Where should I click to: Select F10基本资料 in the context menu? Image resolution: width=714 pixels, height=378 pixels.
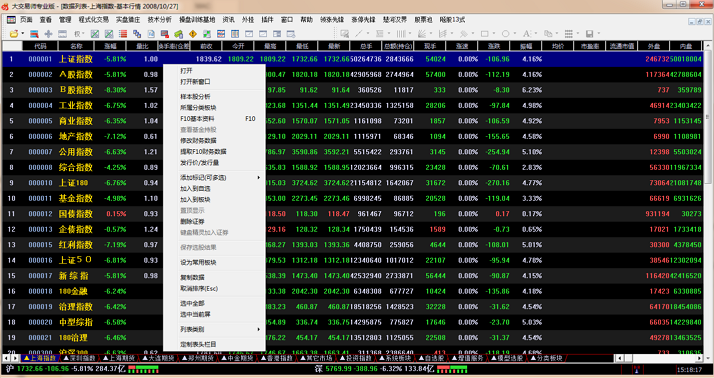pyautogui.click(x=197, y=119)
